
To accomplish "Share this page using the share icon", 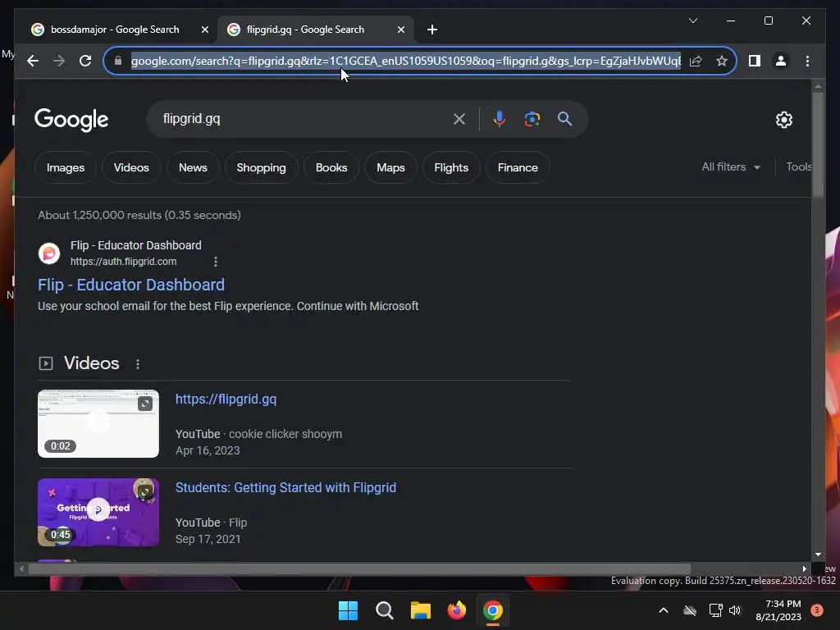I will tap(696, 61).
